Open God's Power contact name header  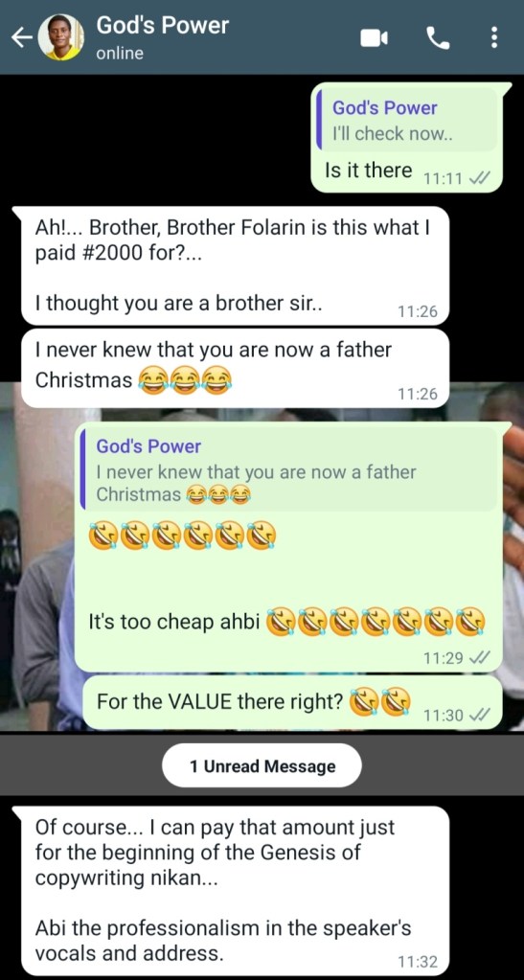pos(163,26)
